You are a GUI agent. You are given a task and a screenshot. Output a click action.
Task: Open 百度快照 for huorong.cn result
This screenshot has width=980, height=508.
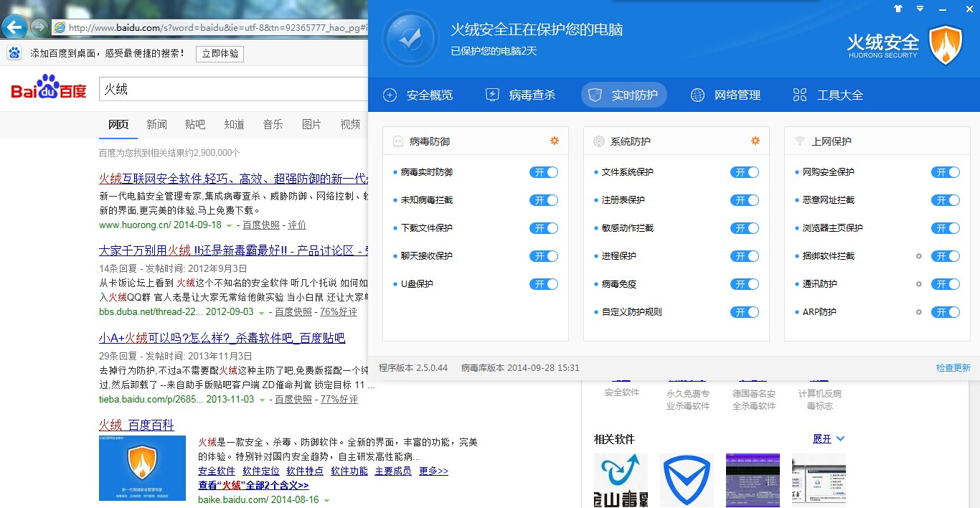(x=261, y=225)
